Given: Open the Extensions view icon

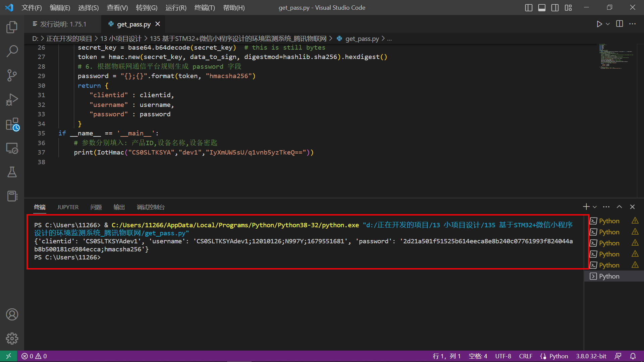Looking at the screenshot, I should [x=12, y=124].
